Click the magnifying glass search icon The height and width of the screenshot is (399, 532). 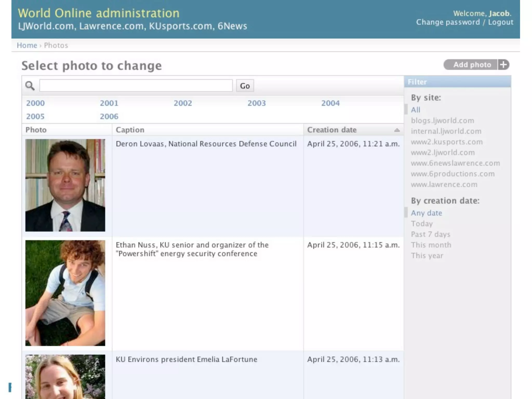pos(30,86)
